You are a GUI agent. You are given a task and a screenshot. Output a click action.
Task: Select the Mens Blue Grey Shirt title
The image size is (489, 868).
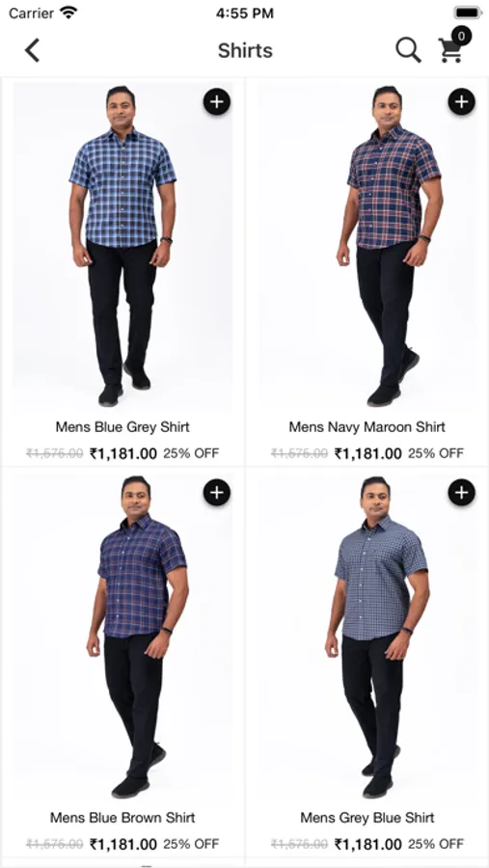click(122, 427)
